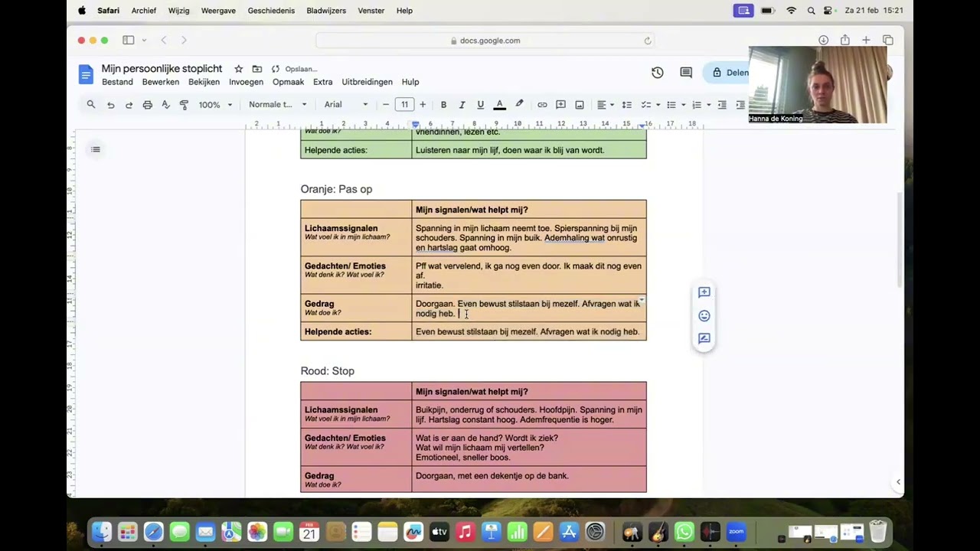Show the collapsed side panel arrow
980x551 pixels.
click(898, 482)
